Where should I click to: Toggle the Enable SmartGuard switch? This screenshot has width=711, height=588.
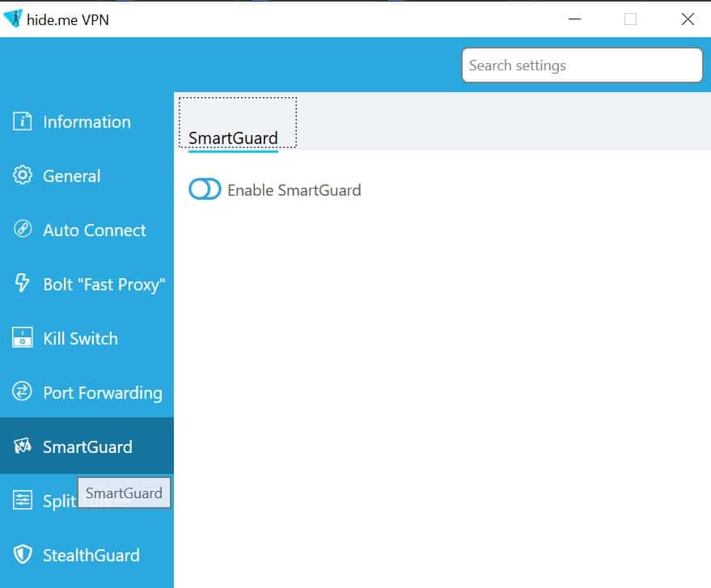[205, 189]
